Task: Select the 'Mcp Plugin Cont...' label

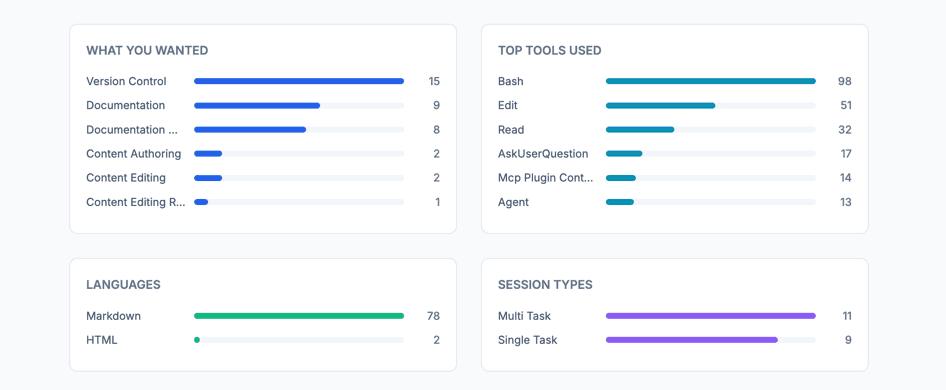Action: [x=546, y=177]
